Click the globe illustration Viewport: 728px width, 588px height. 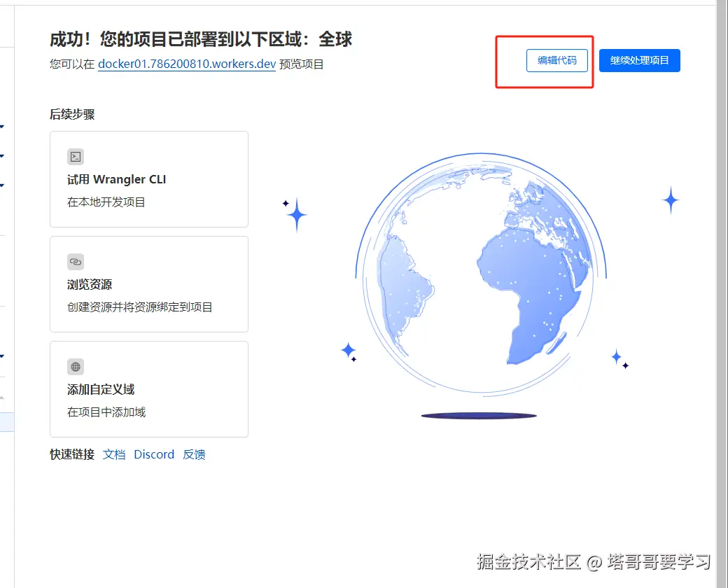(x=481, y=275)
